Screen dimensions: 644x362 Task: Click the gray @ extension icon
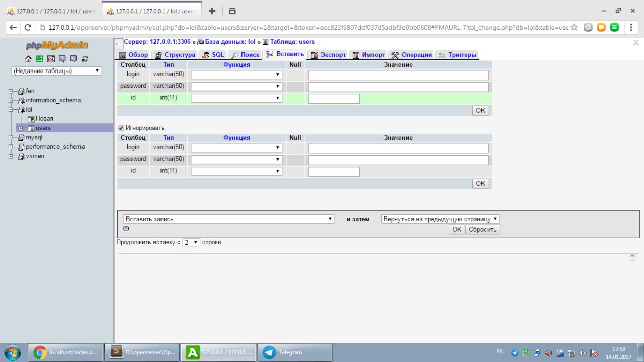[x=588, y=28]
